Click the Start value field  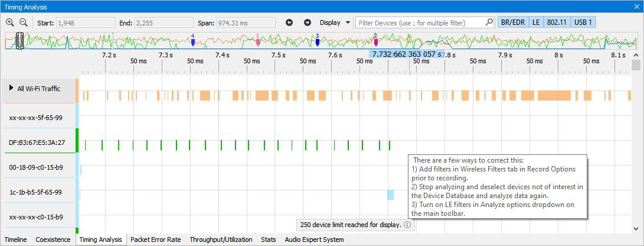85,23
